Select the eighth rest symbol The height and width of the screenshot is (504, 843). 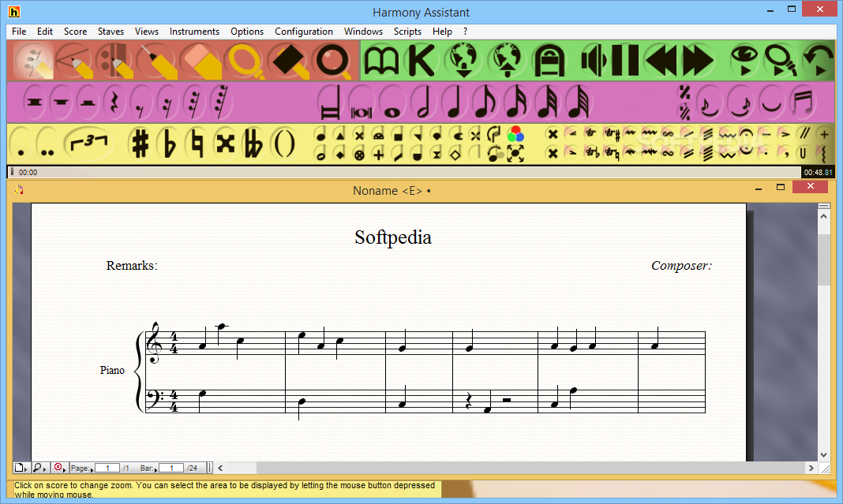(x=140, y=102)
